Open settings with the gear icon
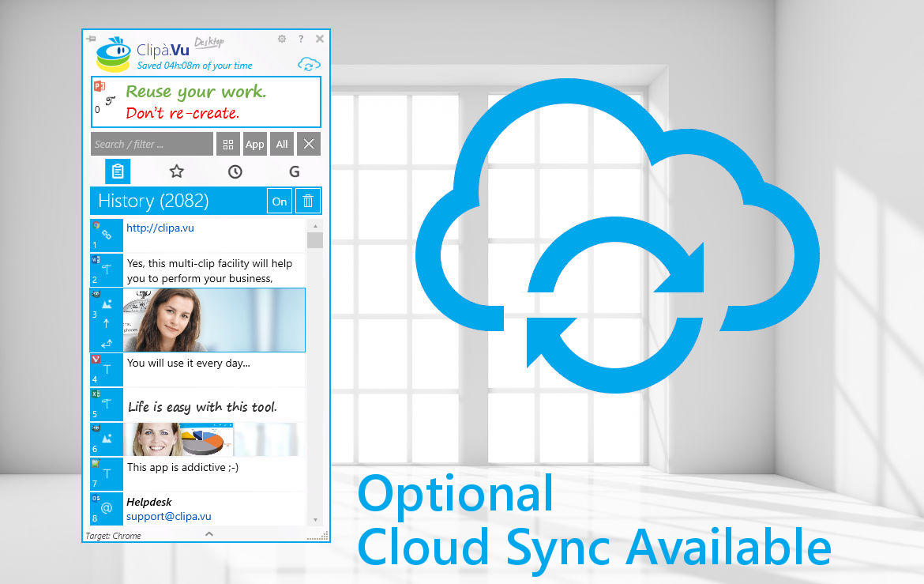This screenshot has height=584, width=924. pos(282,39)
